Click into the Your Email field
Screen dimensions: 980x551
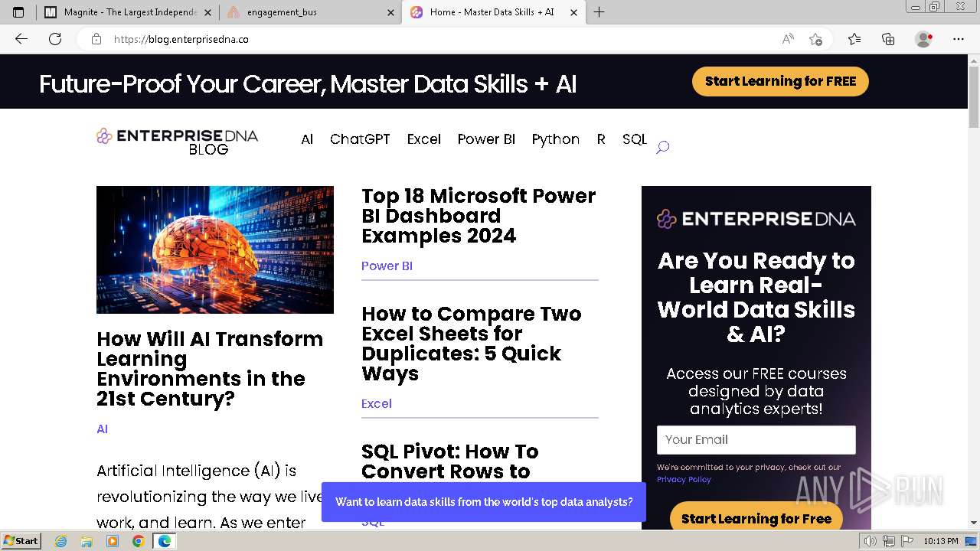coord(756,440)
